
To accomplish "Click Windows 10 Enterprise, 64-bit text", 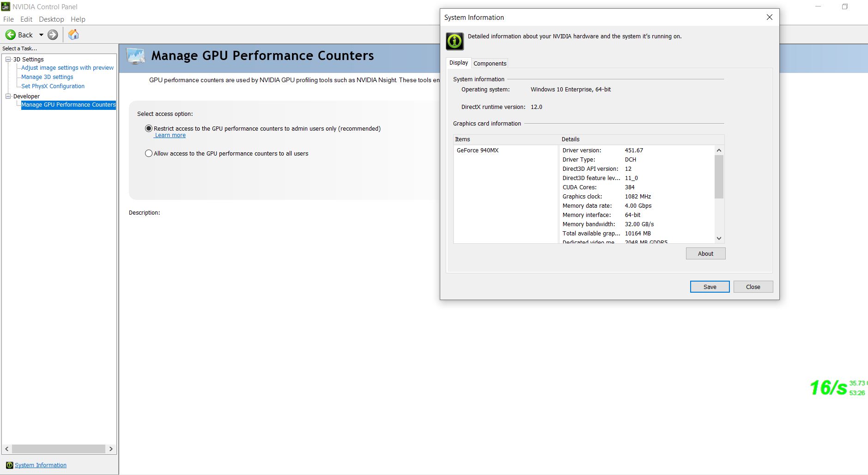I will (x=571, y=90).
